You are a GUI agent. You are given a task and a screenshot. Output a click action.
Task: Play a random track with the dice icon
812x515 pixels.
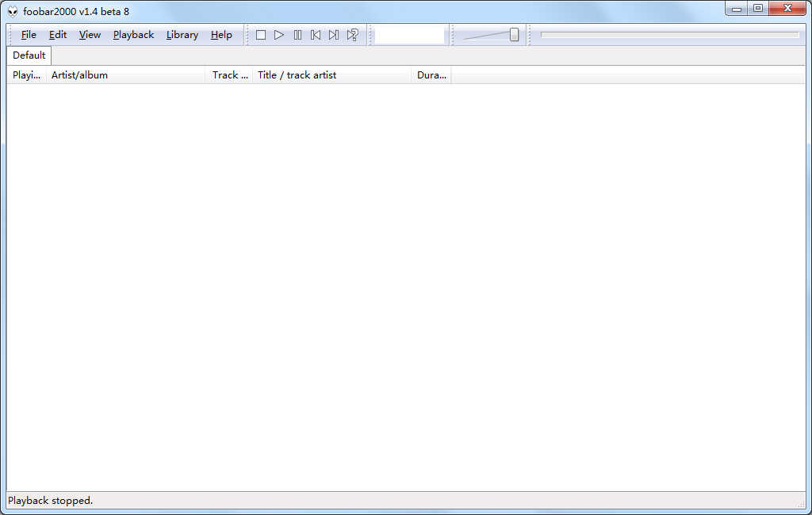click(x=353, y=35)
